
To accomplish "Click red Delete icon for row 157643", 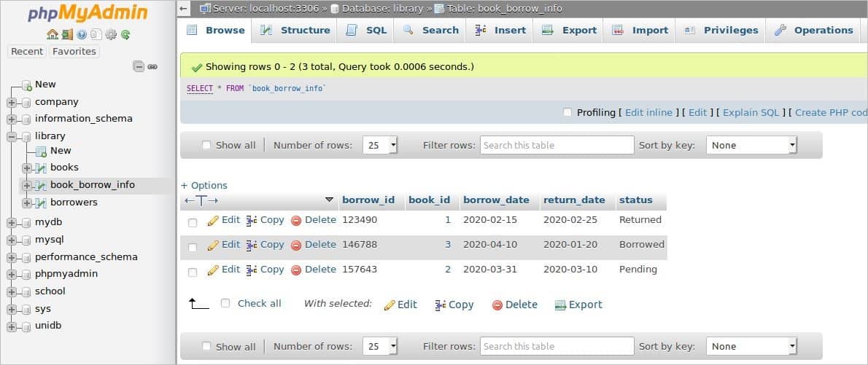I will [x=296, y=270].
